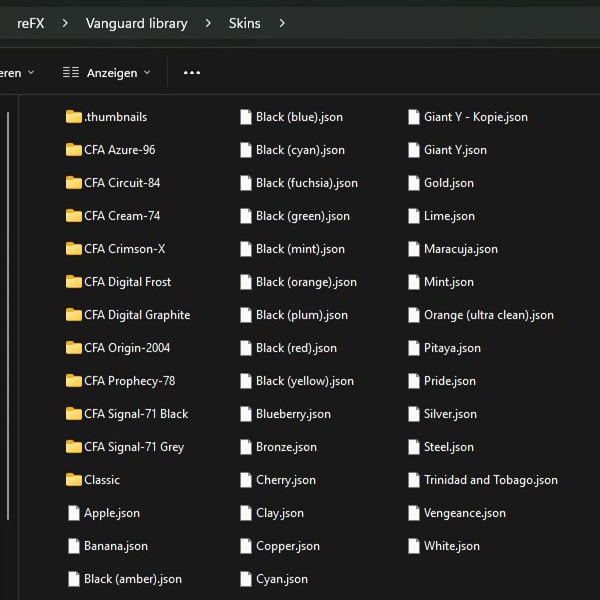Select Pitaya.json file name
This screenshot has width=600, height=600.
pyautogui.click(x=452, y=348)
